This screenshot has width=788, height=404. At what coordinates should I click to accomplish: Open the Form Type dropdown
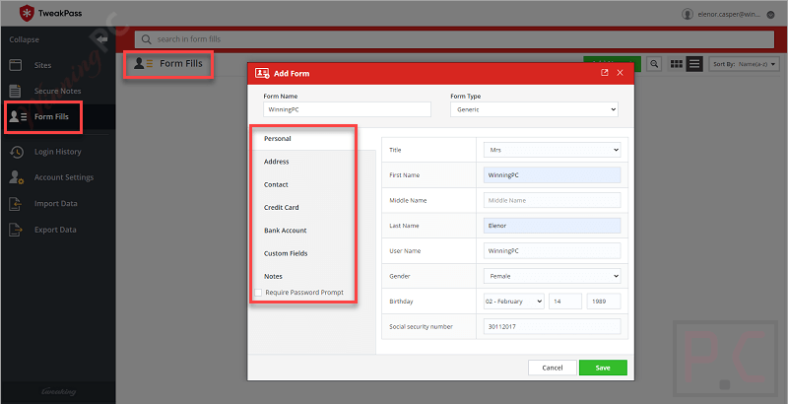pos(534,109)
